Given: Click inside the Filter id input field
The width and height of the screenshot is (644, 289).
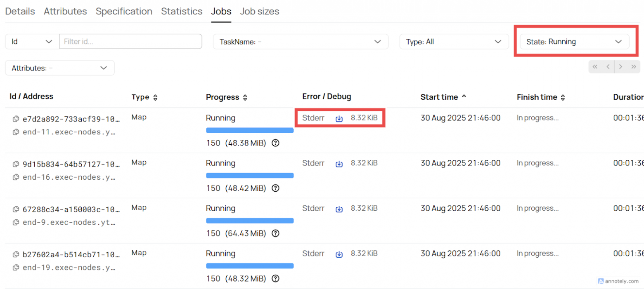Looking at the screenshot, I should tap(130, 41).
